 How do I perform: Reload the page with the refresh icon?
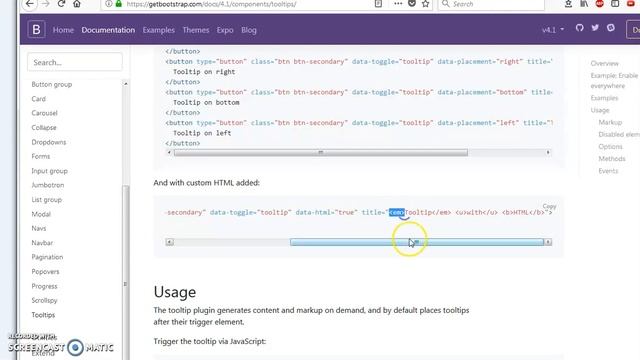tap(61, 4)
